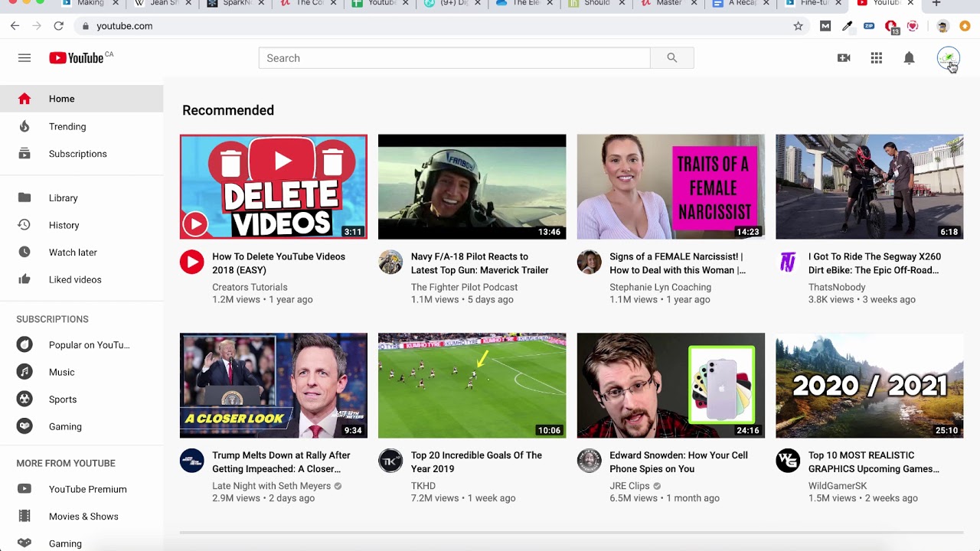980x551 pixels.
Task: Click the M extension icon
Action: [x=825, y=26]
